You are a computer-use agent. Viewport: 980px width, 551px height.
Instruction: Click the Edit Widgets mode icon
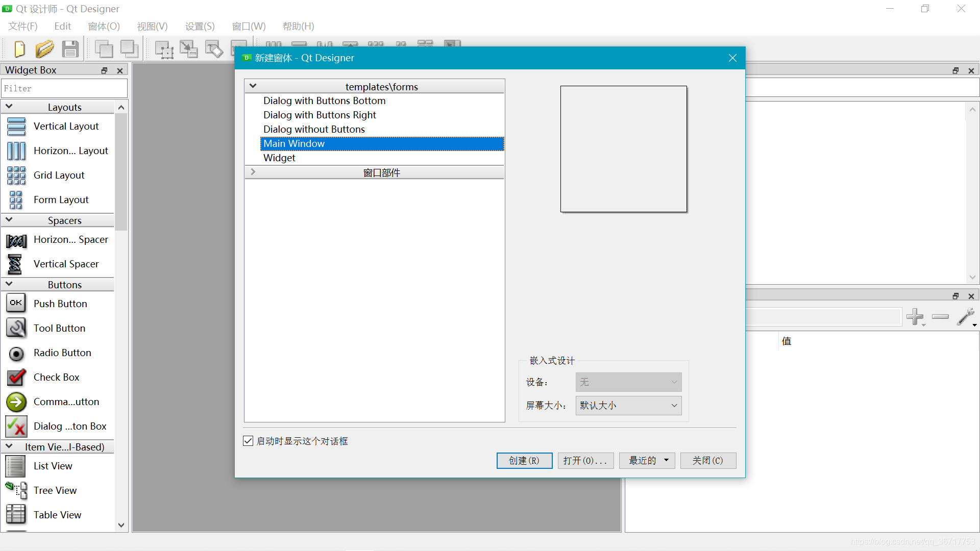[164, 49]
